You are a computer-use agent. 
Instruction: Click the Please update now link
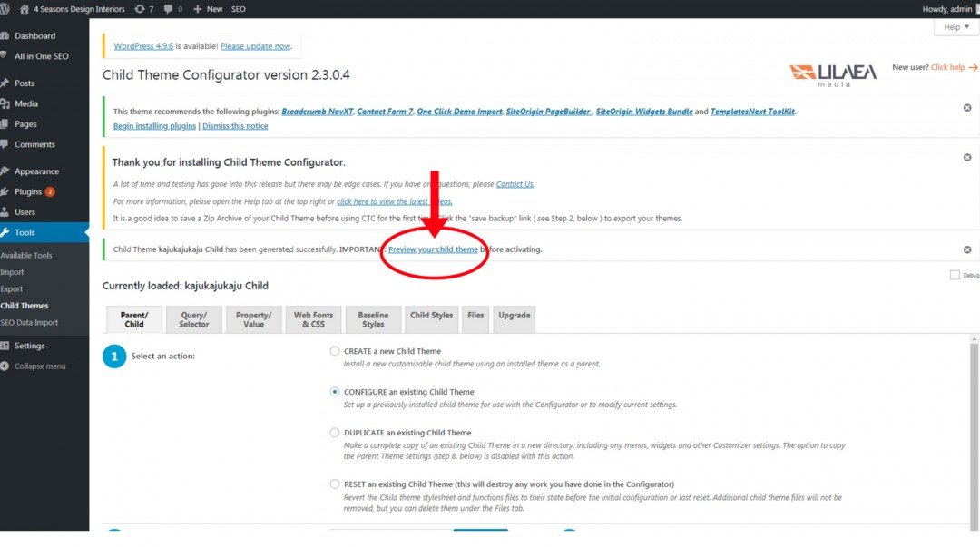[x=255, y=46]
